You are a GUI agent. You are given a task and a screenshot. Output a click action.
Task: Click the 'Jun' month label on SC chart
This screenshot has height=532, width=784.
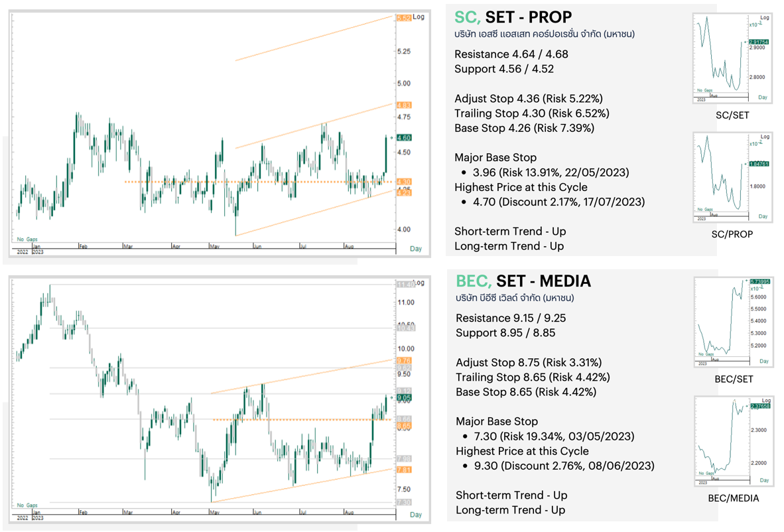pyautogui.click(x=257, y=247)
